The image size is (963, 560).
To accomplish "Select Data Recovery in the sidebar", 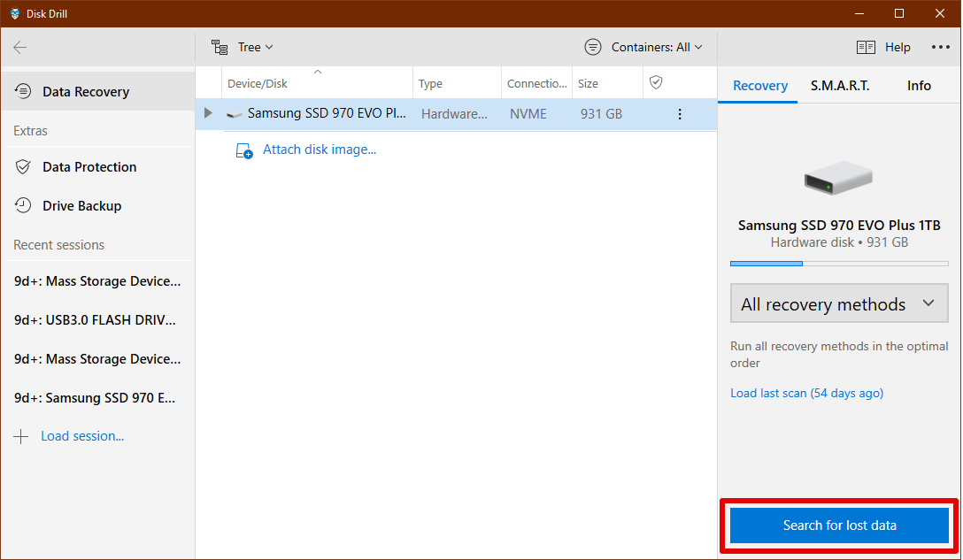I will click(84, 91).
